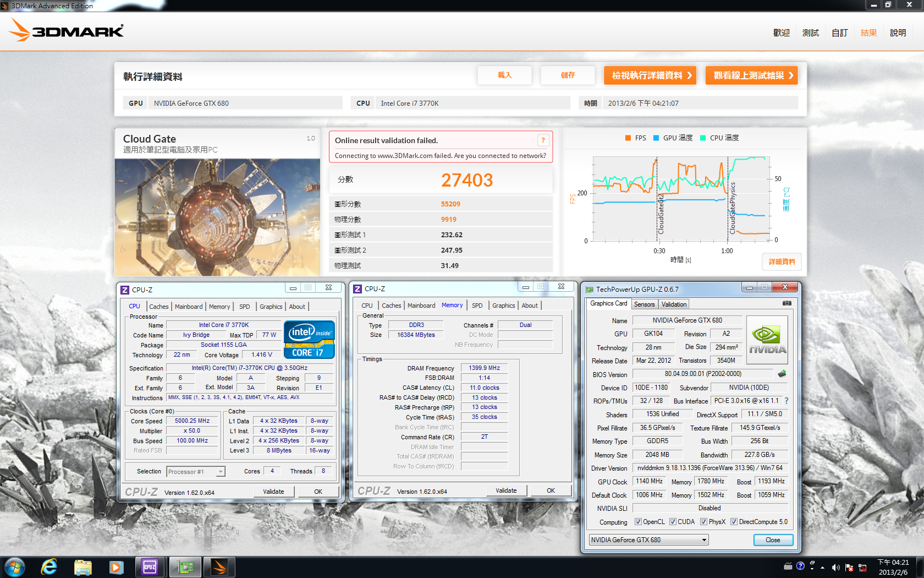Open the Windows Start menu
The image size is (924, 578).
(x=15, y=567)
